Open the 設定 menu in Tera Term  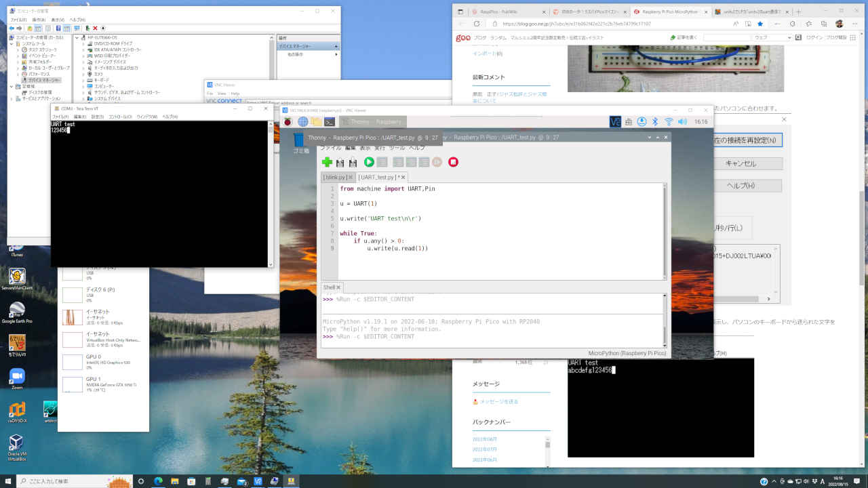[97, 117]
